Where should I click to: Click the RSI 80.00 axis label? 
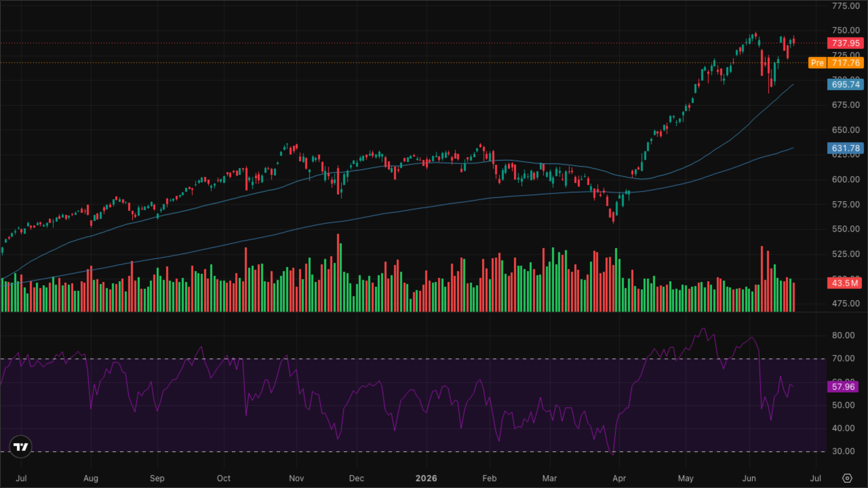[x=843, y=335]
